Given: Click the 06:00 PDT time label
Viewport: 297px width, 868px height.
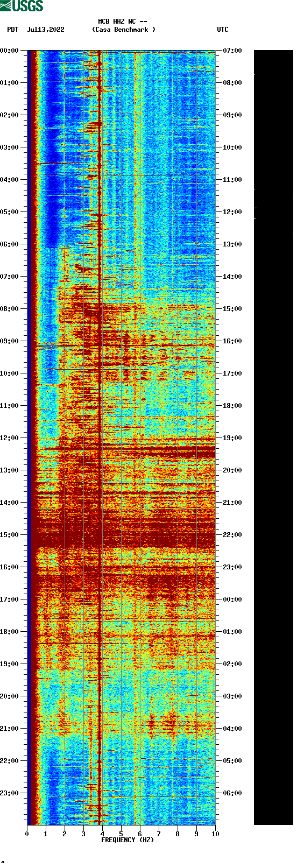Looking at the screenshot, I should point(10,244).
